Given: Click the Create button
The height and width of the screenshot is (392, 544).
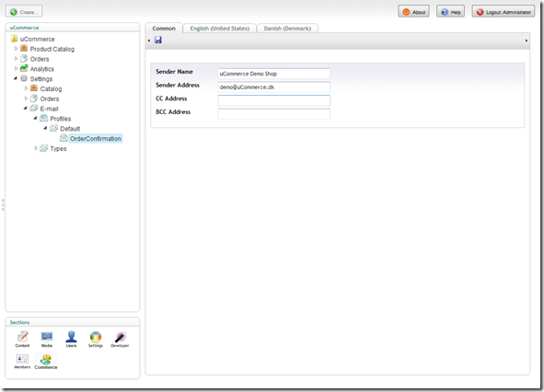Looking at the screenshot, I should pos(24,11).
